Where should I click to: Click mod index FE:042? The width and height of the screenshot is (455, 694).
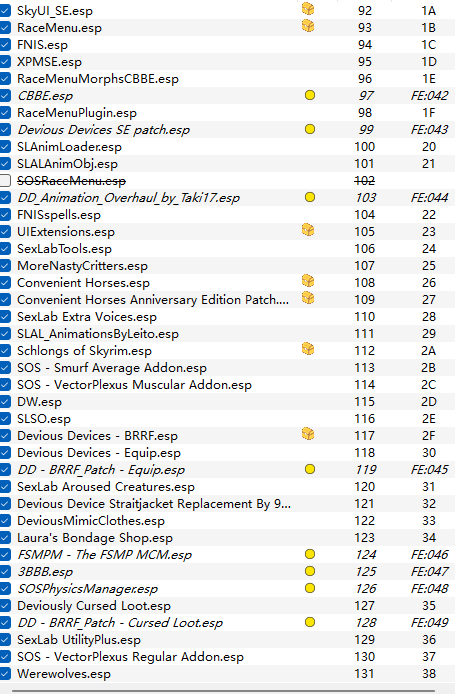click(x=429, y=96)
